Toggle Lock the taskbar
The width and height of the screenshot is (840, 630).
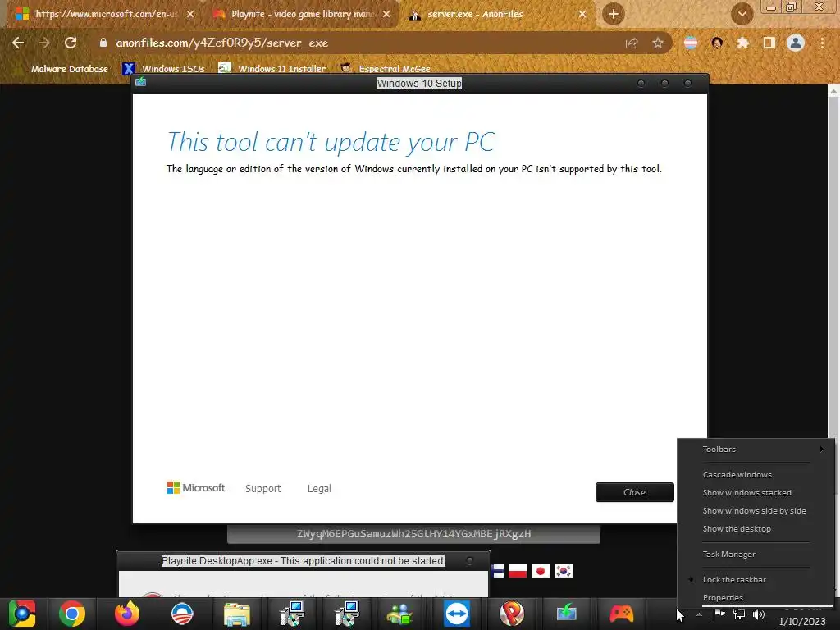pos(756,580)
